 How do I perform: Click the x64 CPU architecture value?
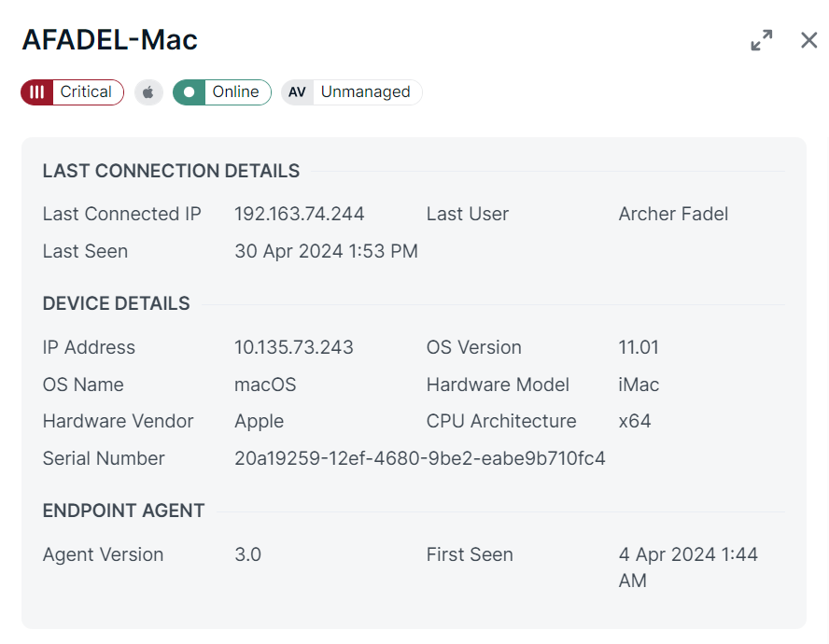pos(635,421)
